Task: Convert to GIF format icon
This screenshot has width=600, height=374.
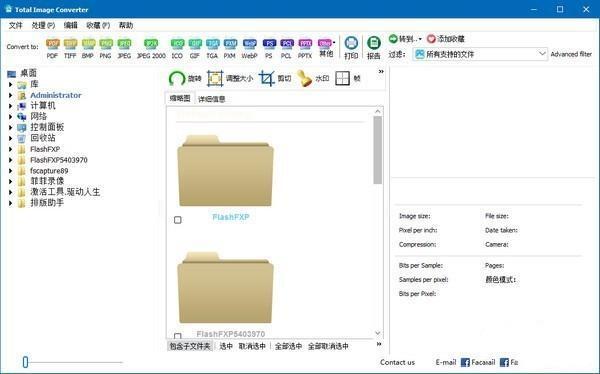Action: (x=194, y=48)
